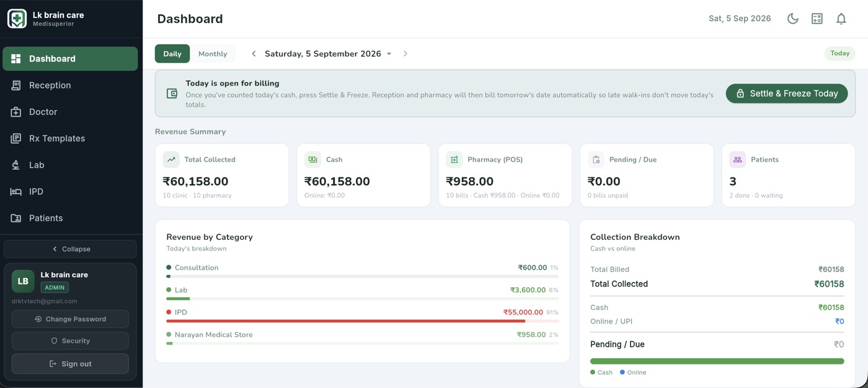Click the 2 done · 0 waiting subtext
The height and width of the screenshot is (388, 868).
tap(756, 195)
